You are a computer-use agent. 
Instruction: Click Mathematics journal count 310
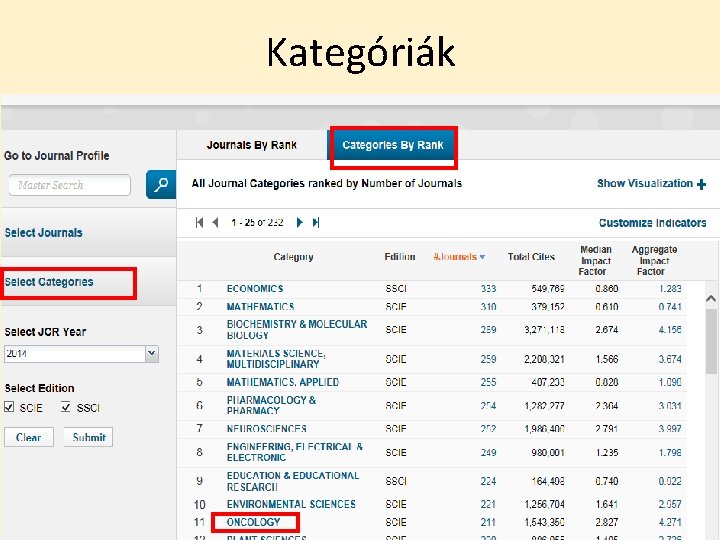(488, 306)
